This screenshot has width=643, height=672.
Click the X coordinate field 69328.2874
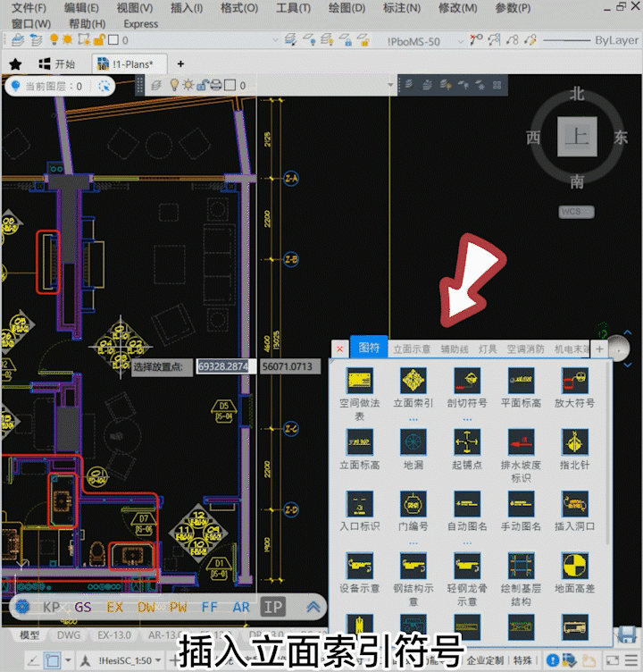(226, 366)
